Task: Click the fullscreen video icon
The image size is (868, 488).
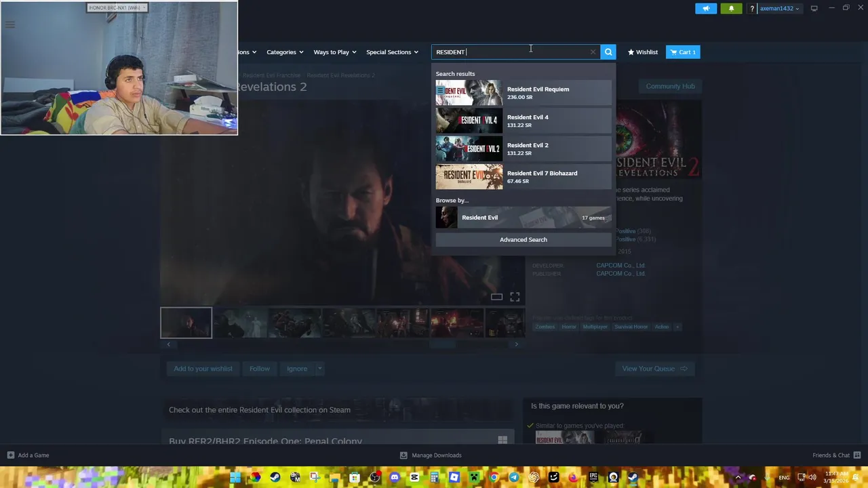Action: [515, 297]
